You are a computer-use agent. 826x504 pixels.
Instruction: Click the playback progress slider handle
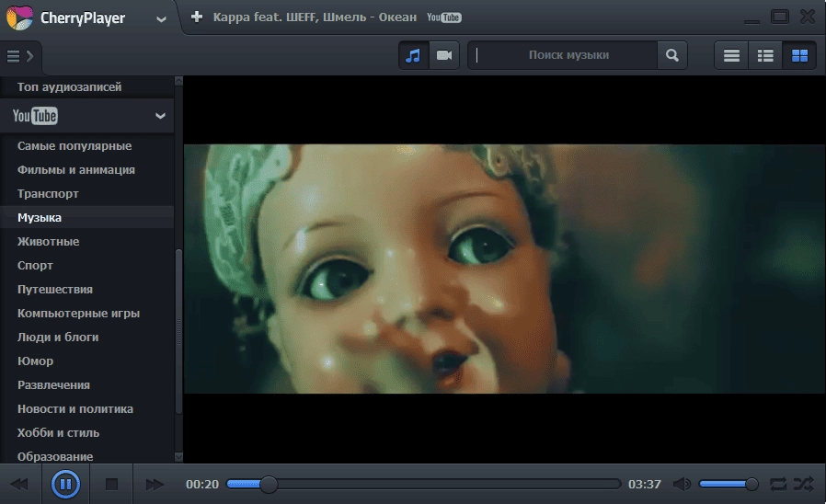click(x=269, y=484)
